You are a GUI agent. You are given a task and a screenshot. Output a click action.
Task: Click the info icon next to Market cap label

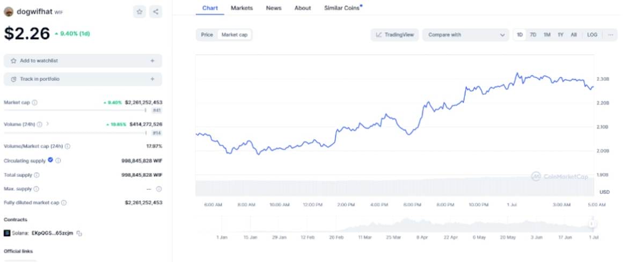(34, 102)
